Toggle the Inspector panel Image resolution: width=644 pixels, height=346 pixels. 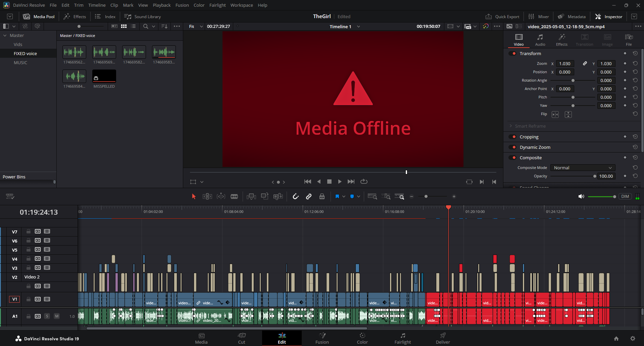point(609,16)
